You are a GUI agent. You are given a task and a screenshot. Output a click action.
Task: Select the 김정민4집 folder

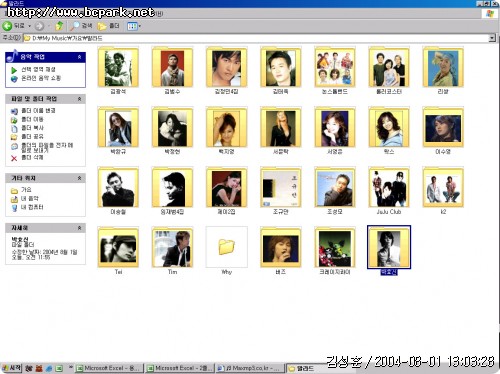coord(226,71)
